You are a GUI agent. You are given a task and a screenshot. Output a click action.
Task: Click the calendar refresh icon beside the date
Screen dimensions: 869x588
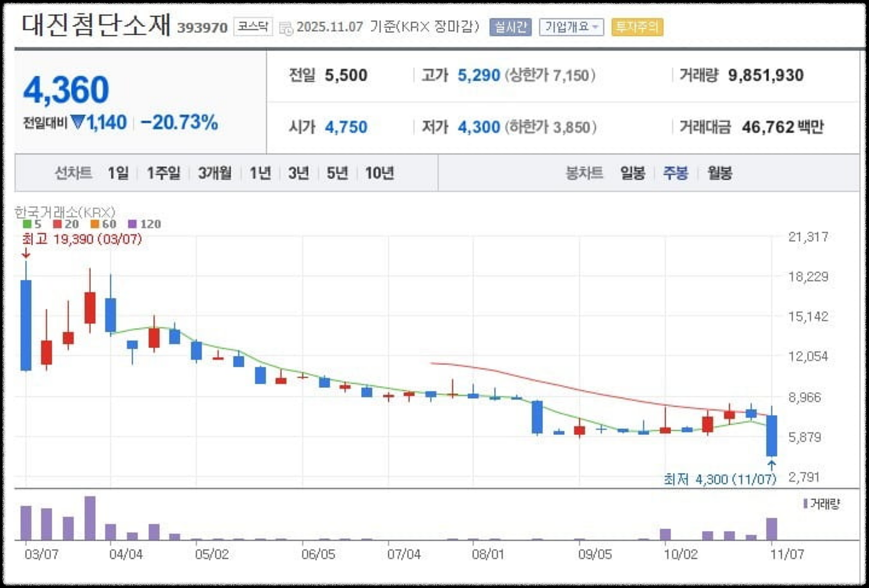click(x=285, y=28)
